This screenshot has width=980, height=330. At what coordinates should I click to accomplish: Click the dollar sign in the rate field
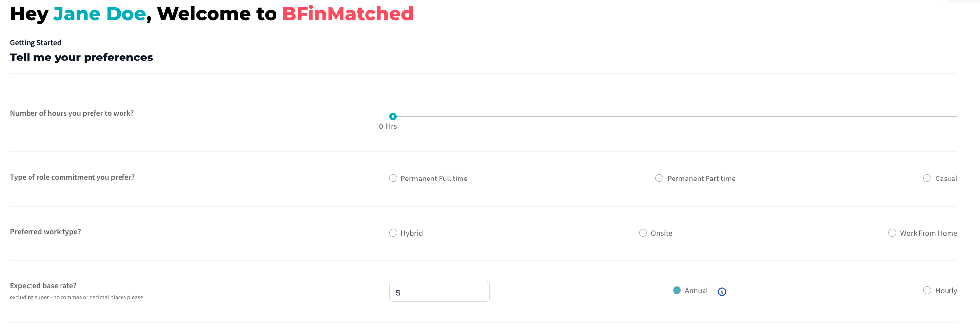398,292
